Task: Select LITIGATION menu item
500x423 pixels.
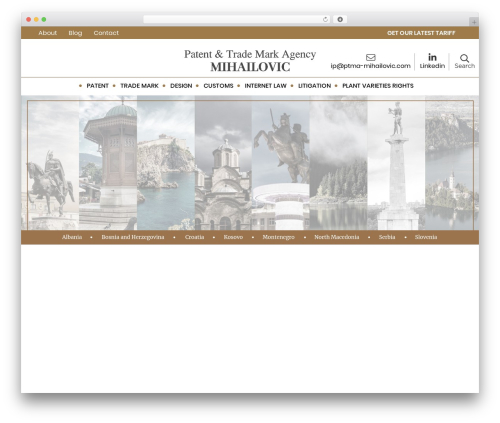Action: [314, 86]
